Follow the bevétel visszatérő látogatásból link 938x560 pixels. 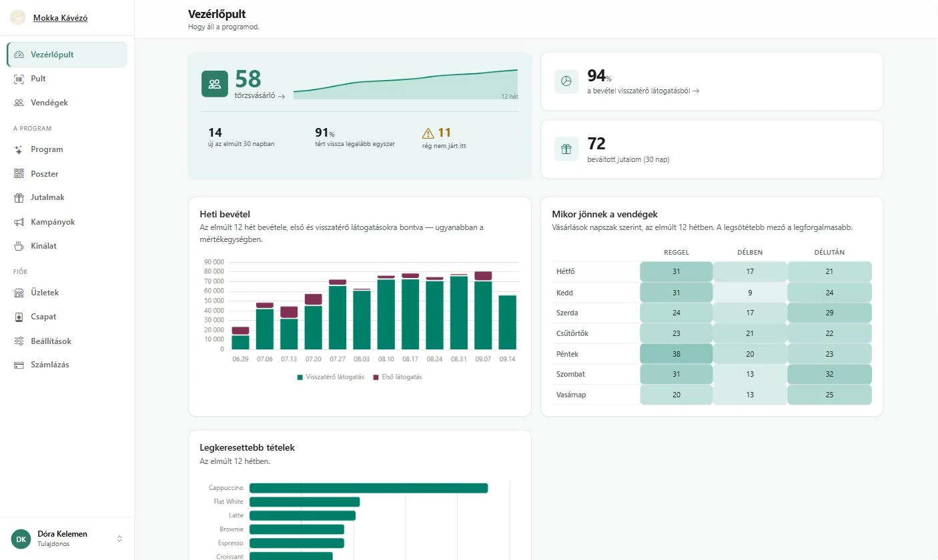pos(643,91)
